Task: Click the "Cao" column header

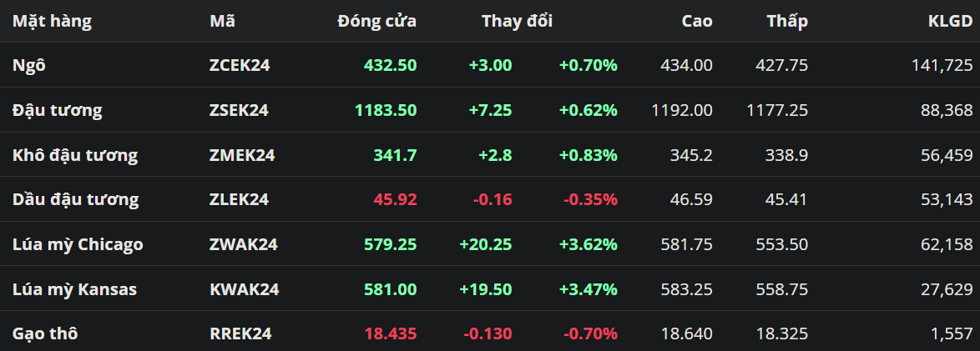Action: tap(696, 21)
